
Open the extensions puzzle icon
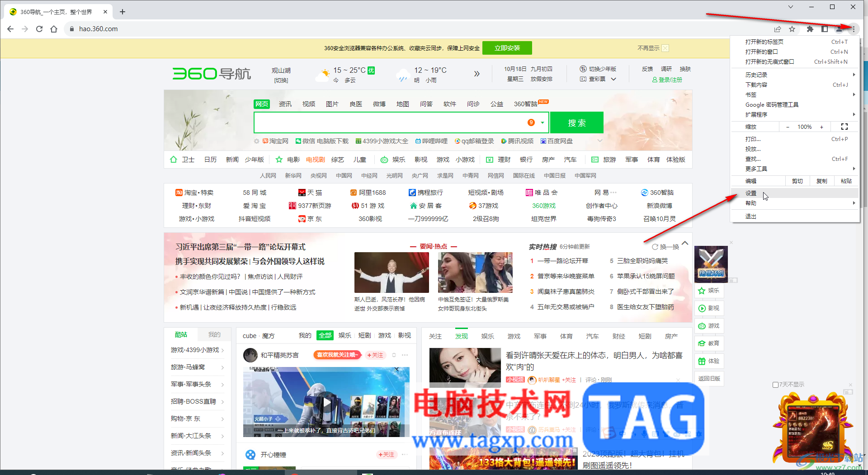[x=810, y=29]
